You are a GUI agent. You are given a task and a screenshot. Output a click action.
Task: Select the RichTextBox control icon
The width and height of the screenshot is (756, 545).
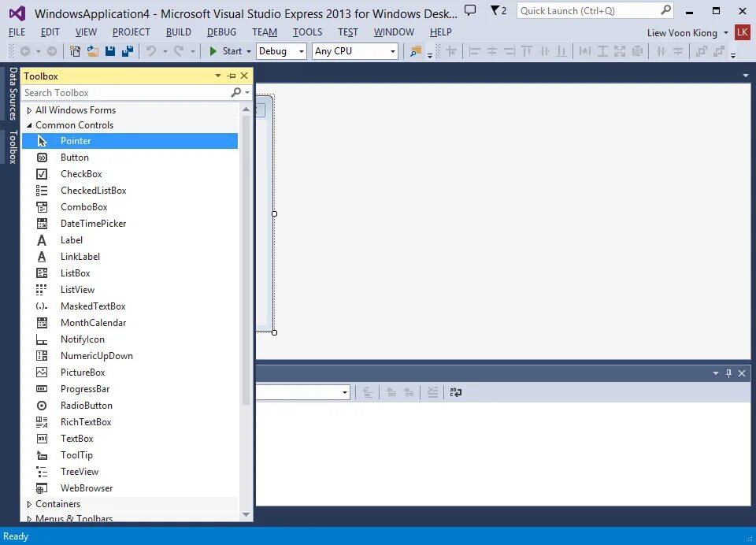point(42,422)
